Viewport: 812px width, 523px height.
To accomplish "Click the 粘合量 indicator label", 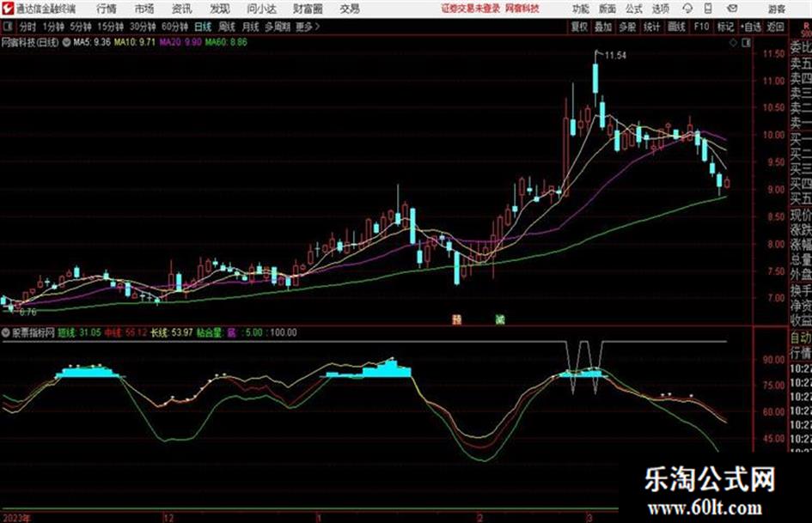I will 210,332.
